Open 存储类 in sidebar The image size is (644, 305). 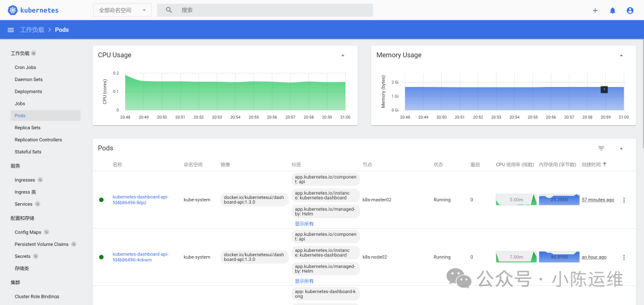pos(22,269)
